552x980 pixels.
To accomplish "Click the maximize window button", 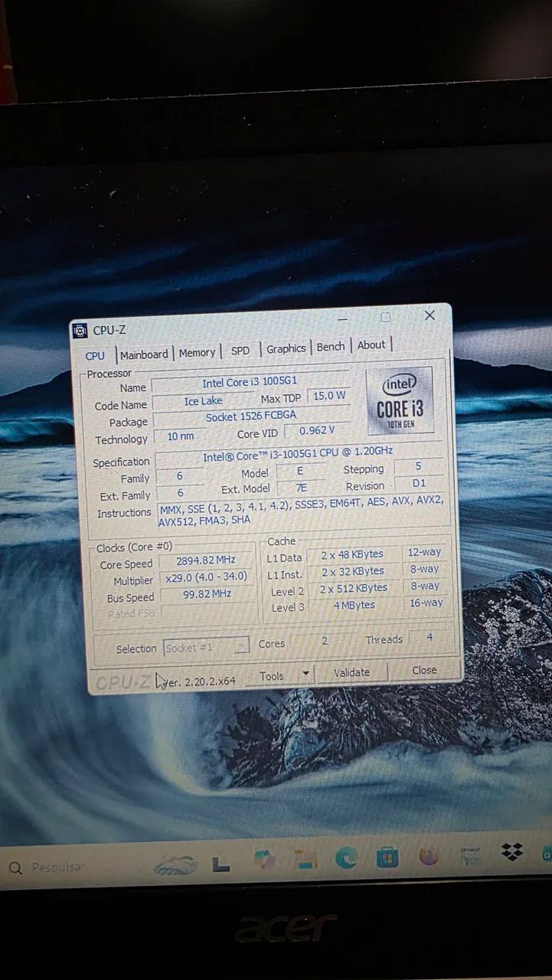I will click(x=386, y=317).
